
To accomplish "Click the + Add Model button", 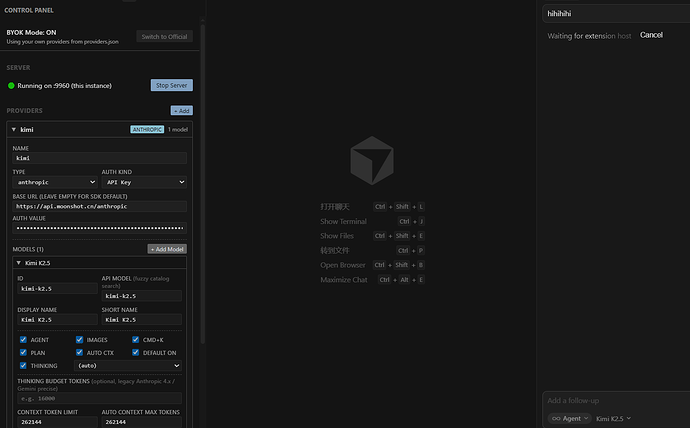I will pyautogui.click(x=167, y=249).
